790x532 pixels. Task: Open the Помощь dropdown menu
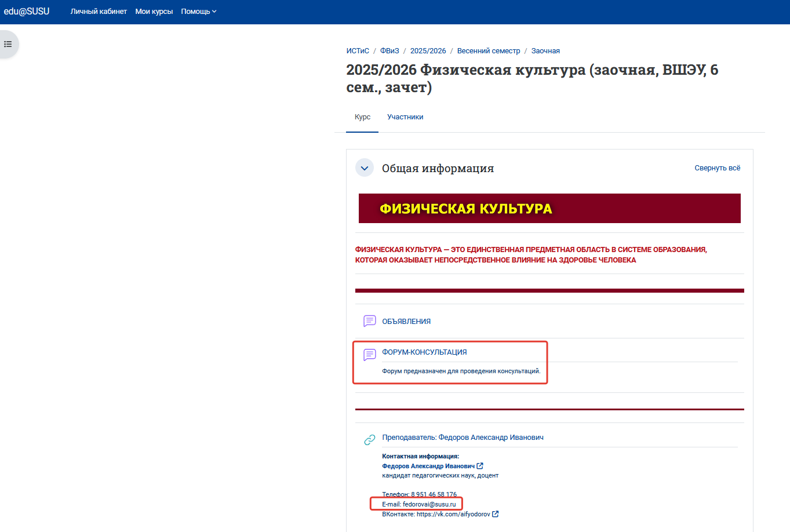coord(198,12)
